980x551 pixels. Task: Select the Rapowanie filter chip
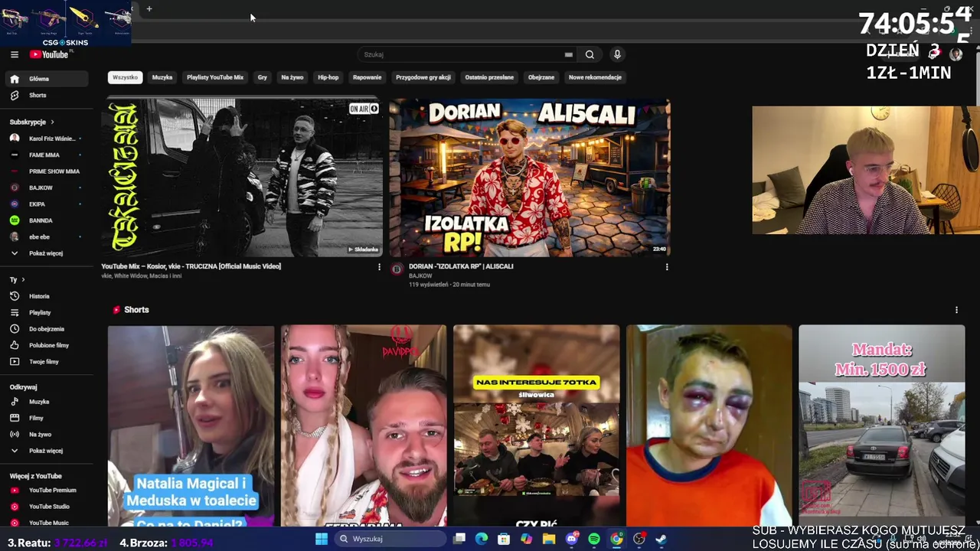point(367,77)
